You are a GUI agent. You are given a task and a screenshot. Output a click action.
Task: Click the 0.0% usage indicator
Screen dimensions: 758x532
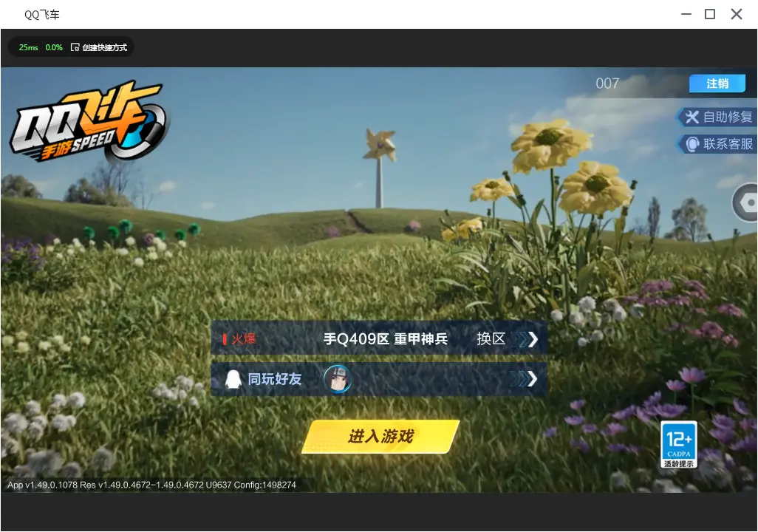[x=54, y=47]
